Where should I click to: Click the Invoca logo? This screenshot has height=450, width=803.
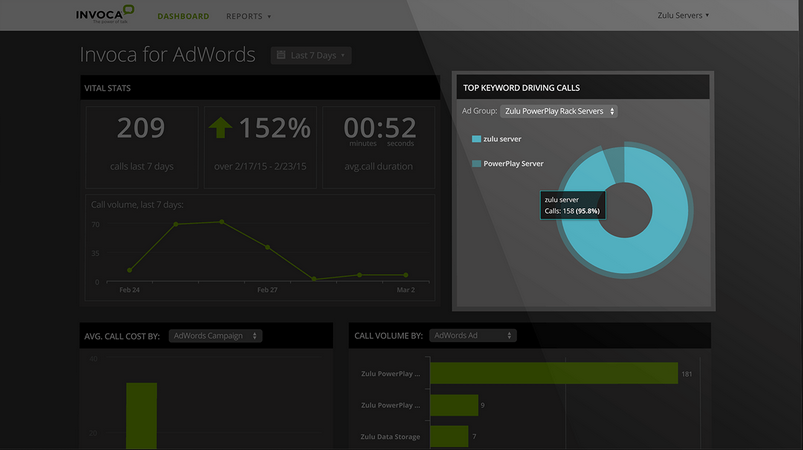pyautogui.click(x=105, y=14)
